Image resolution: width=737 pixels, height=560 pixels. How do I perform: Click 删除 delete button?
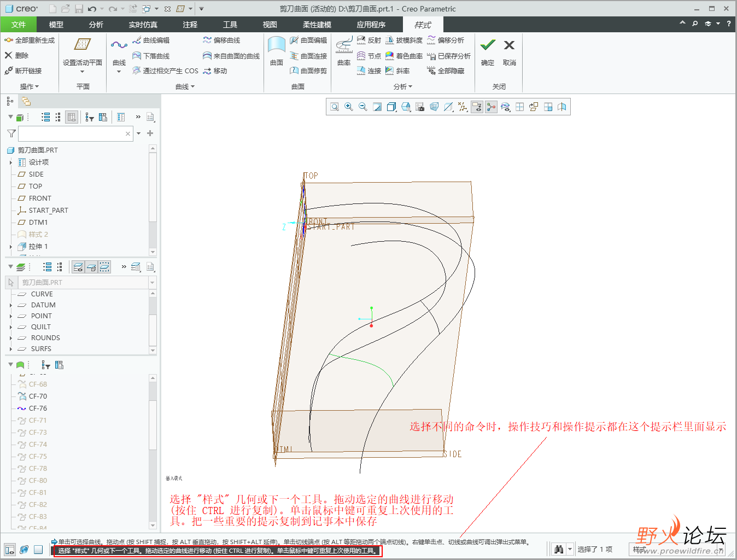[x=16, y=55]
